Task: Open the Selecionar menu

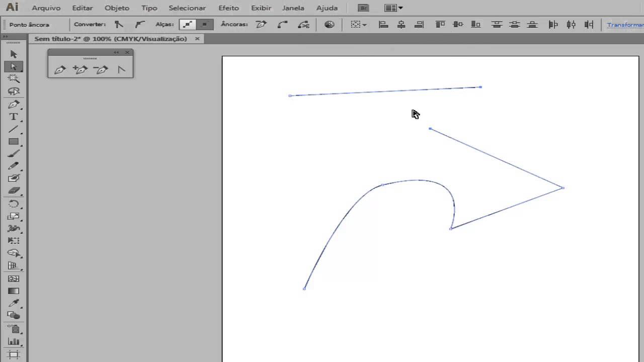Action: pos(187,8)
